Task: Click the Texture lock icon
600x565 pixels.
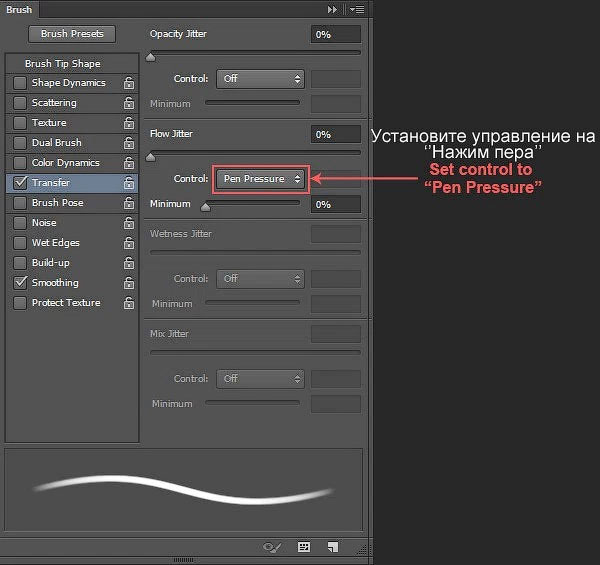Action: [129, 123]
